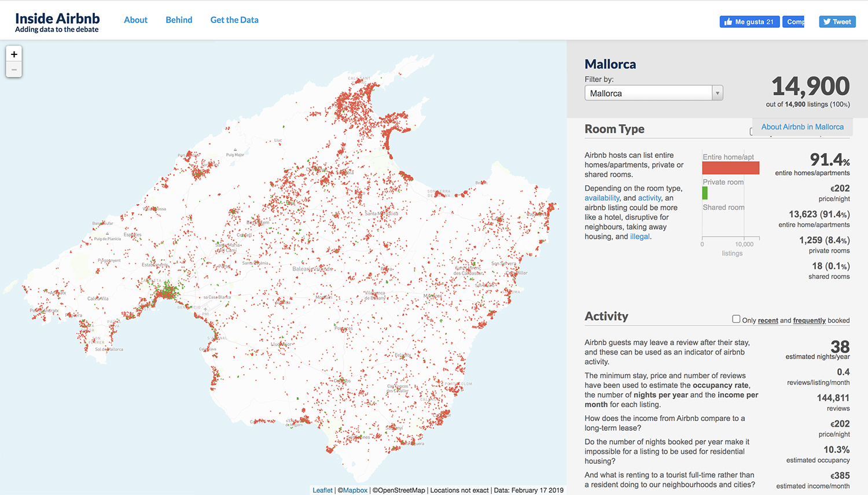Click 1,259 (8.4%) private rooms value
Image resolution: width=868 pixels, height=495 pixels.
pos(825,240)
